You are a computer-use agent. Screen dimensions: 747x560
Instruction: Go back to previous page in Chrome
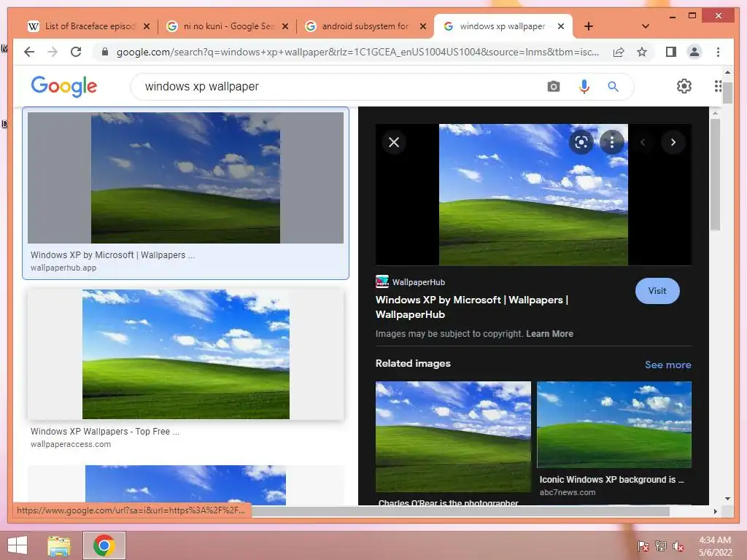tap(29, 52)
